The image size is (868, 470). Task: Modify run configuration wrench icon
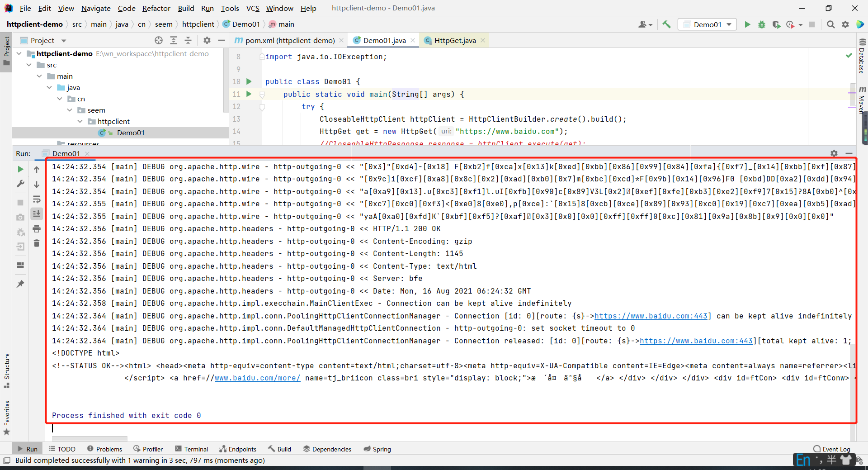(x=20, y=184)
